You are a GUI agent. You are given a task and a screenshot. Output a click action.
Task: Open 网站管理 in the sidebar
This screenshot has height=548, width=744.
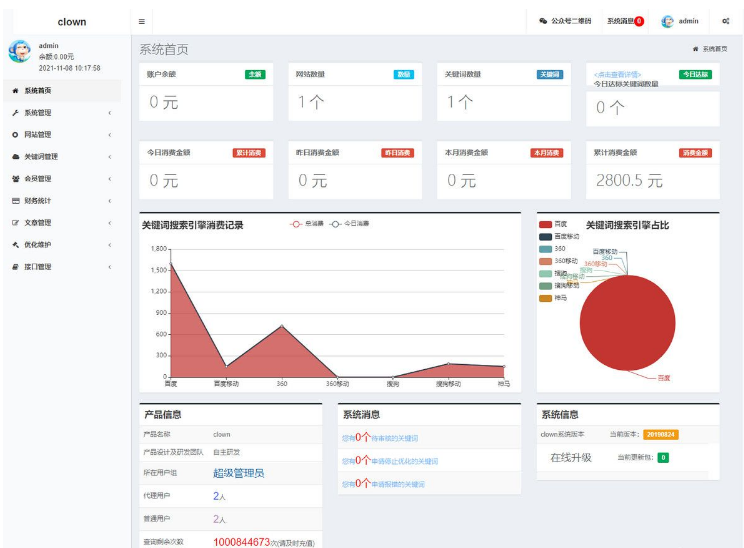[60, 135]
